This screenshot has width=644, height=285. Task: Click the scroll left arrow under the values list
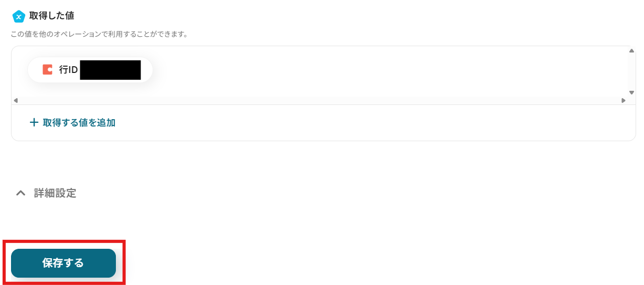15,100
